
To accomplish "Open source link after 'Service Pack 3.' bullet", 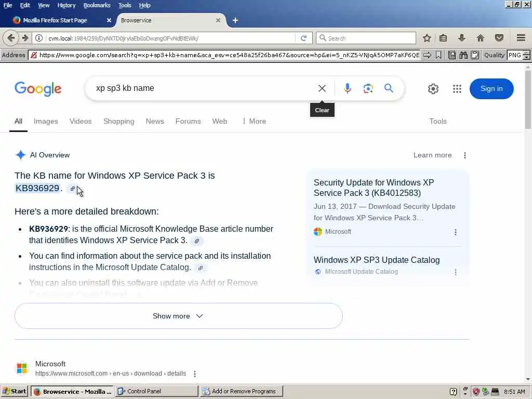I will tap(197, 241).
